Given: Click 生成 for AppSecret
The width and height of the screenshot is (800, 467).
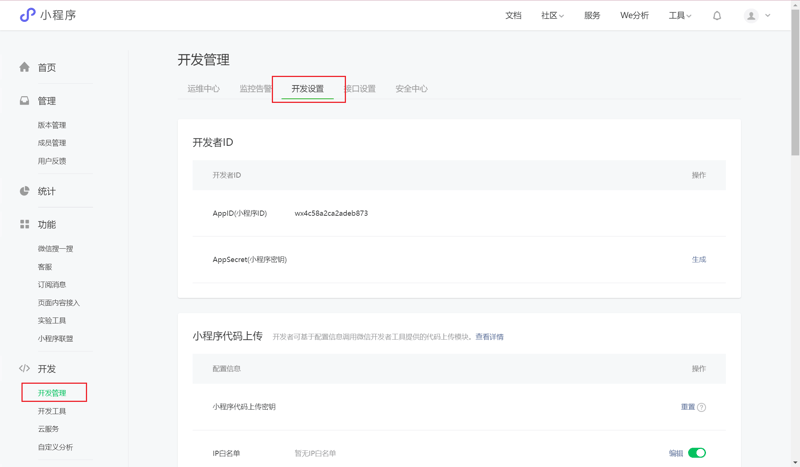Looking at the screenshot, I should (698, 259).
